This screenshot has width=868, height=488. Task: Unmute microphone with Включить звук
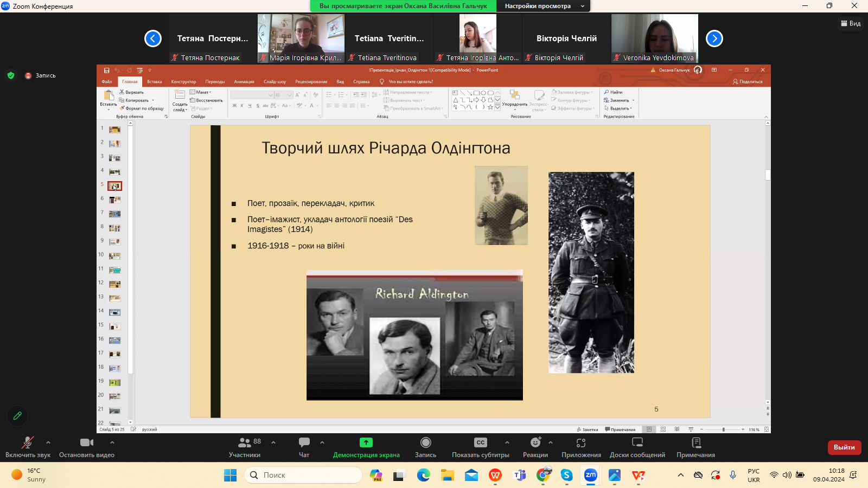27,443
